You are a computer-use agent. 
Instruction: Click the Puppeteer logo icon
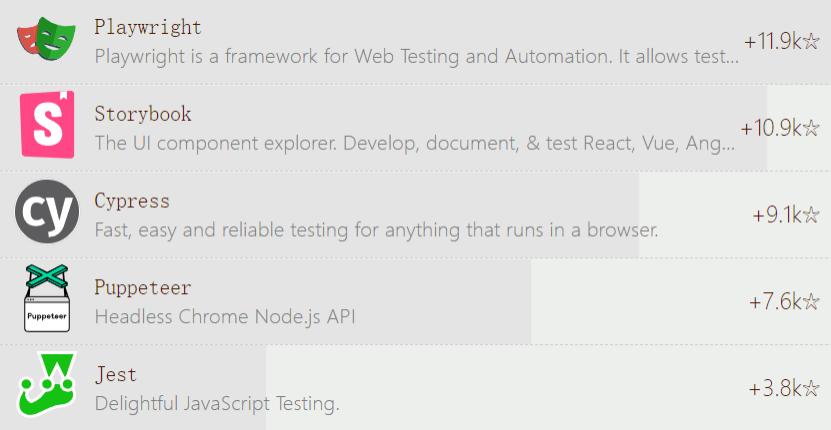pyautogui.click(x=47, y=298)
